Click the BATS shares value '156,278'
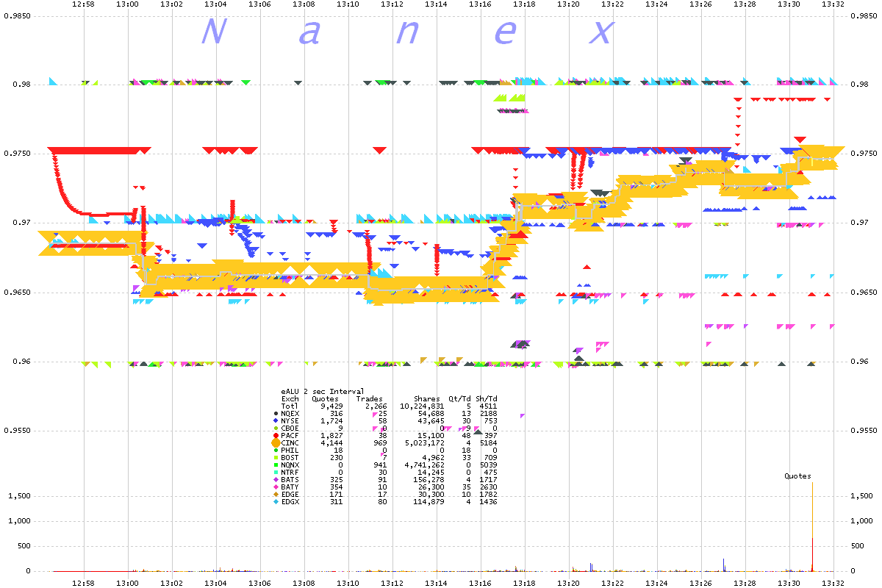 point(429,480)
